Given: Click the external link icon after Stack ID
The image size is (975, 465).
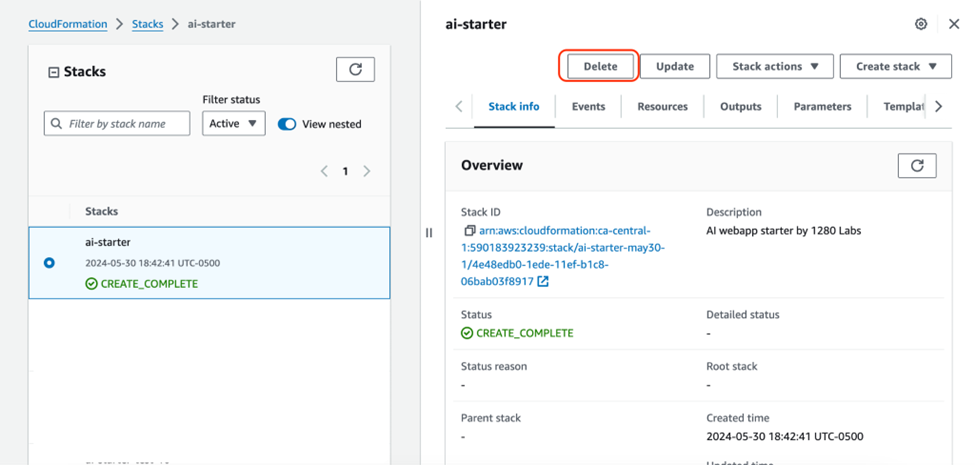Looking at the screenshot, I should [543, 282].
